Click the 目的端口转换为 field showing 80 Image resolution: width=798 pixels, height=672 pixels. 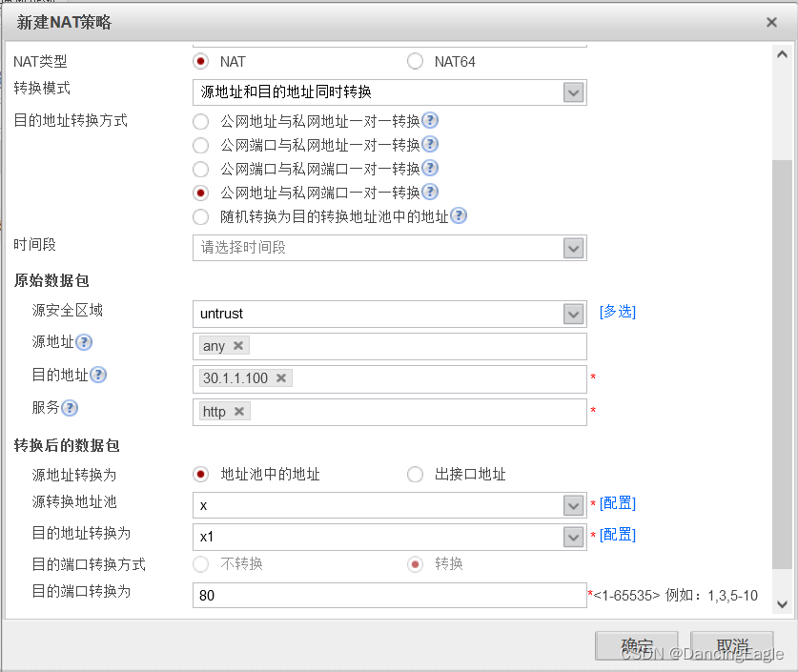pos(390,595)
